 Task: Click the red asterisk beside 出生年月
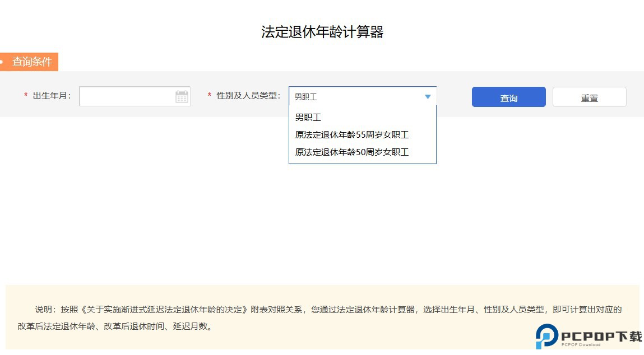26,96
